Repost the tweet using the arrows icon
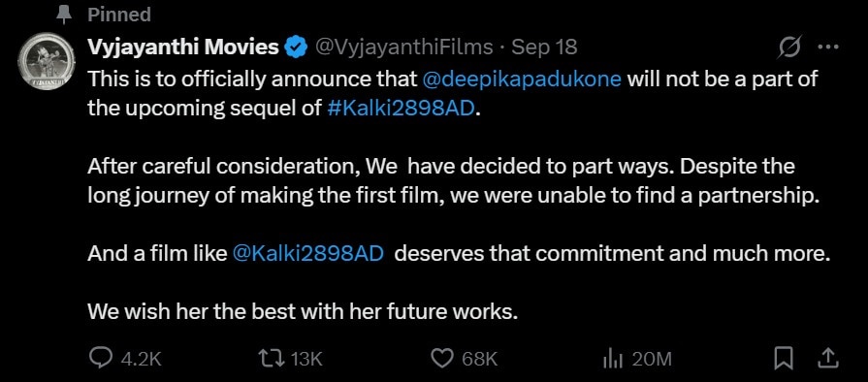This screenshot has width=868, height=382. pos(273,360)
